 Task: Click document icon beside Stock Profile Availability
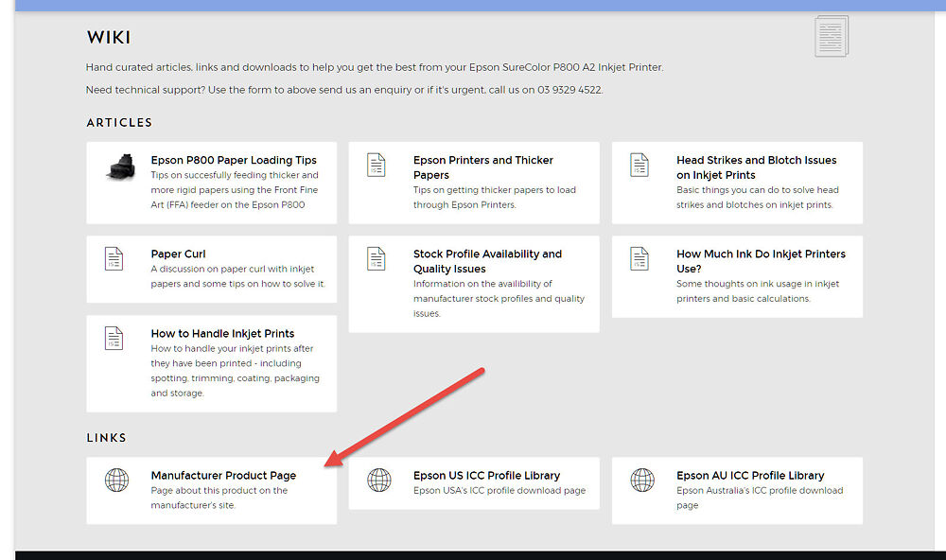[x=377, y=259]
